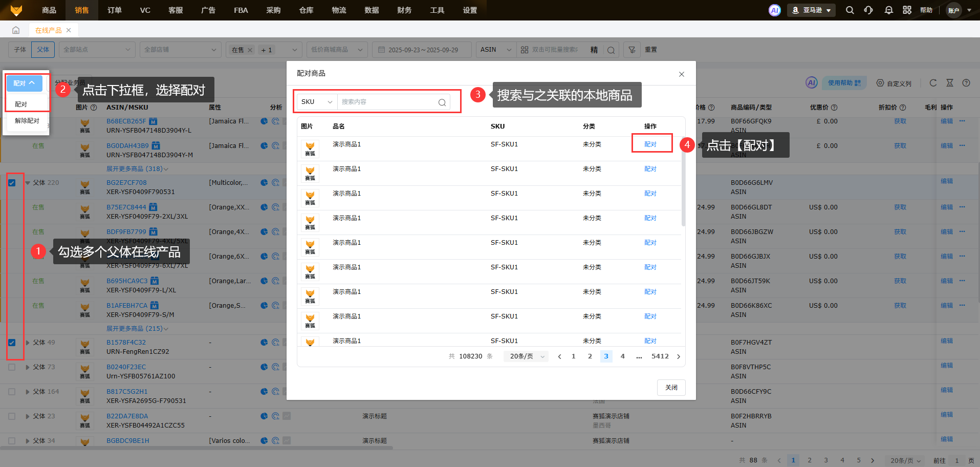Open the SKU search type dropdown in the dialog
The image size is (980, 467).
click(316, 102)
